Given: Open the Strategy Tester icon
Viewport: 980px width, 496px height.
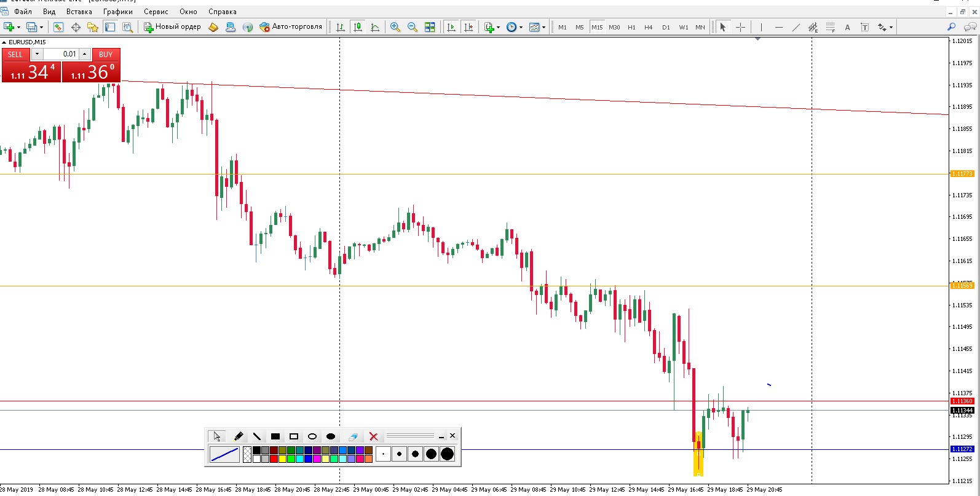Looking at the screenshot, I should [x=127, y=27].
